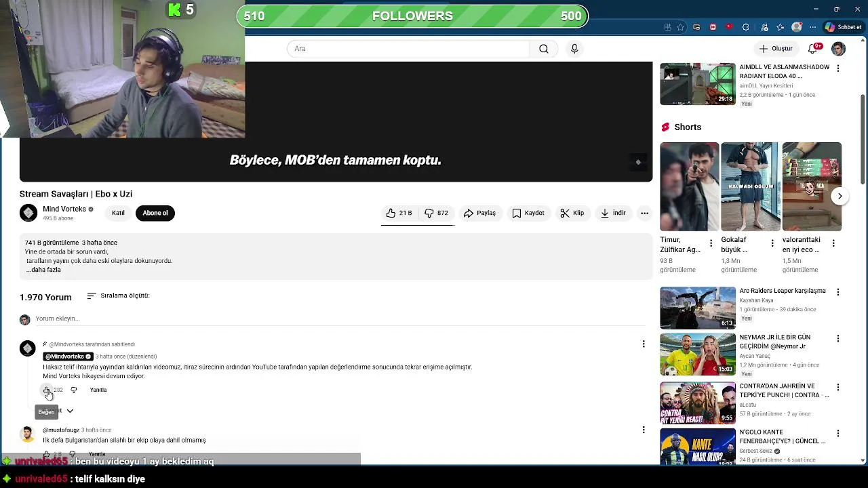This screenshot has width=868, height=488.
Task: Click the @mustafaugz commenter name
Action: 61,430
